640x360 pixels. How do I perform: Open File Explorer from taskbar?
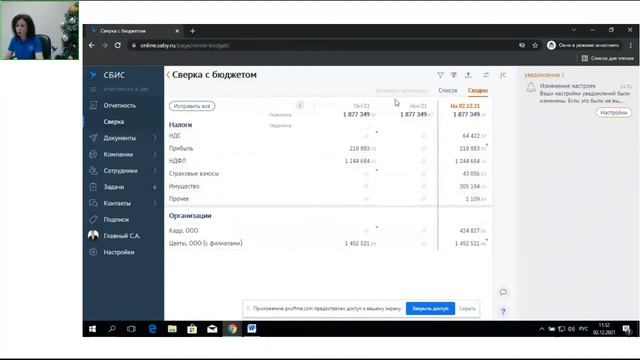click(x=172, y=329)
